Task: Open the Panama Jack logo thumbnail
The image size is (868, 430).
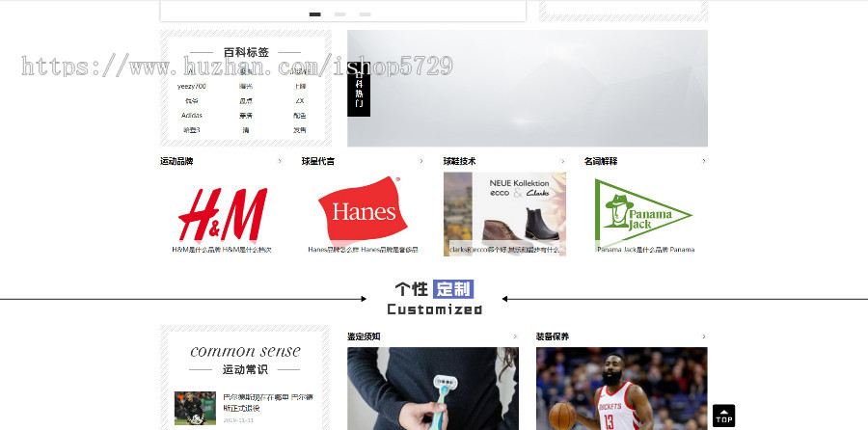Action: pos(646,214)
